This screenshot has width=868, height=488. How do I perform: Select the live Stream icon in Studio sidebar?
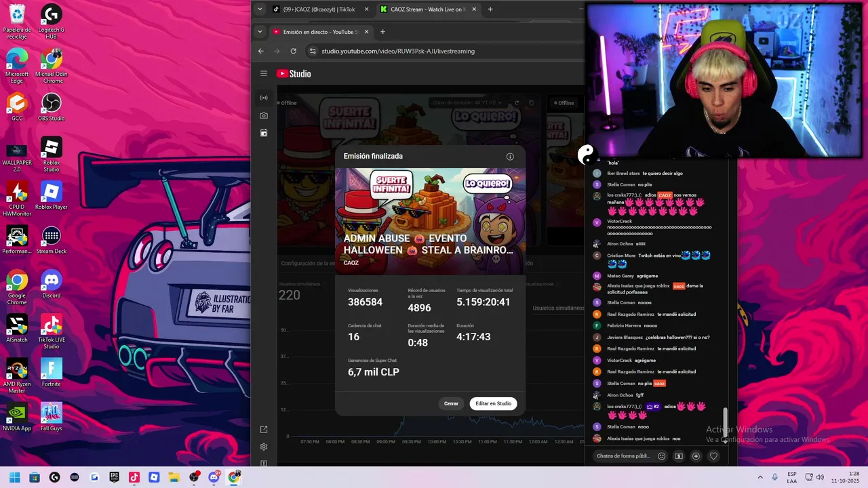point(264,98)
